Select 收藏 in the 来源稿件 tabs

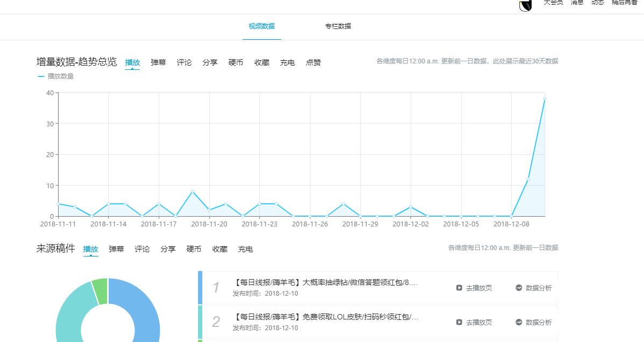click(220, 249)
